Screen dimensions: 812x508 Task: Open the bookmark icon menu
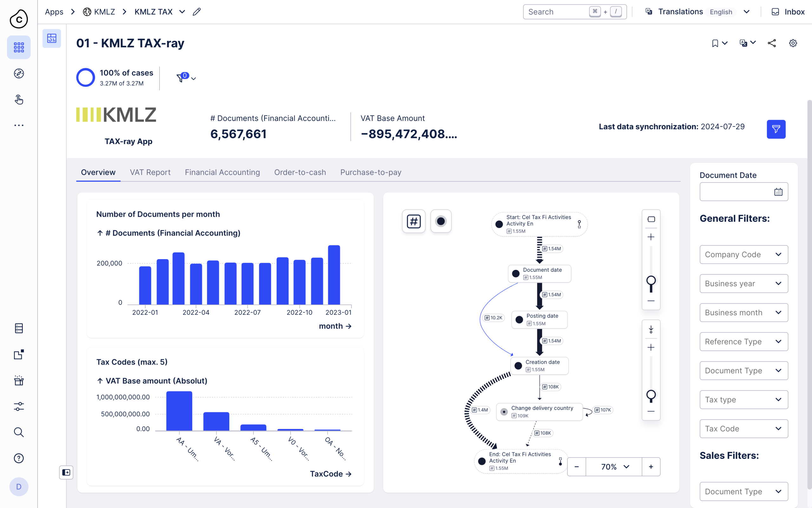pos(719,43)
